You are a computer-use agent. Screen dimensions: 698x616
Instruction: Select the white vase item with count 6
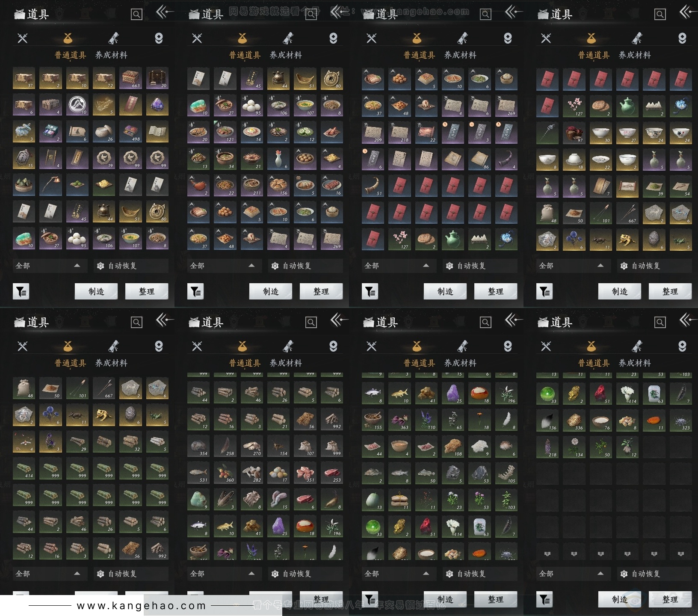coord(278,159)
